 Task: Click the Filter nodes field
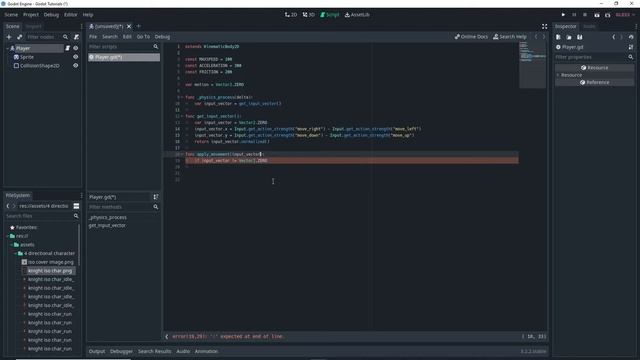(41, 37)
